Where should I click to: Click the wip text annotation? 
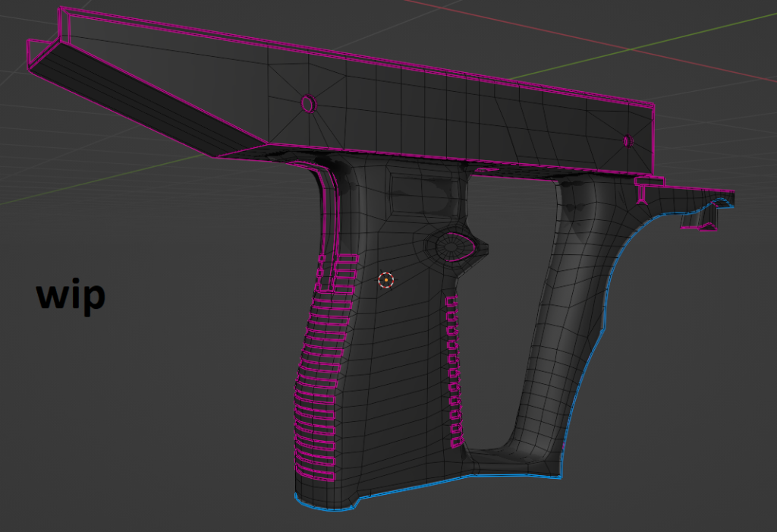[71, 294]
